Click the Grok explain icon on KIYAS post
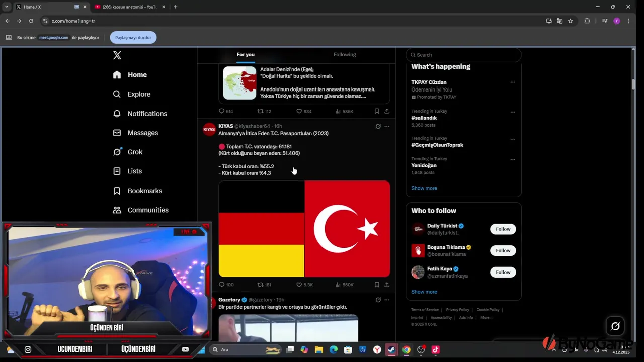 tap(378, 126)
